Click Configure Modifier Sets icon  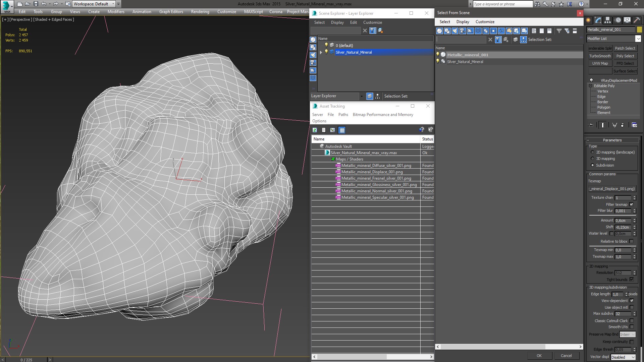635,125
